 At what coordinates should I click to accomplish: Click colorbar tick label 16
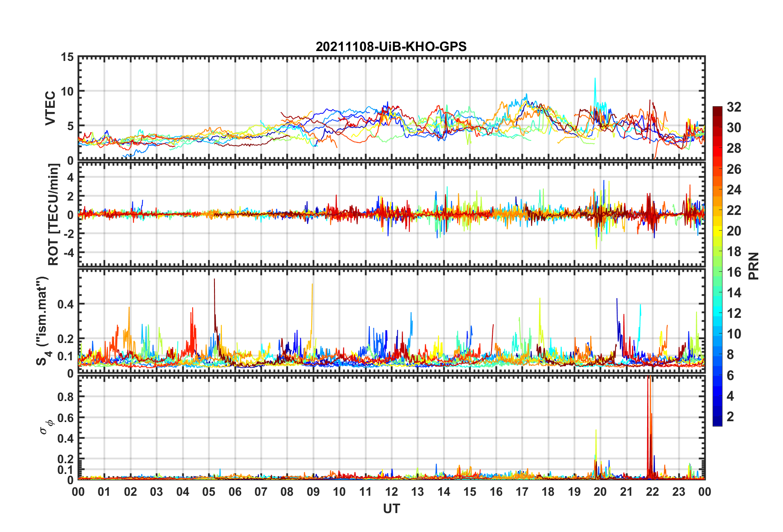734,272
